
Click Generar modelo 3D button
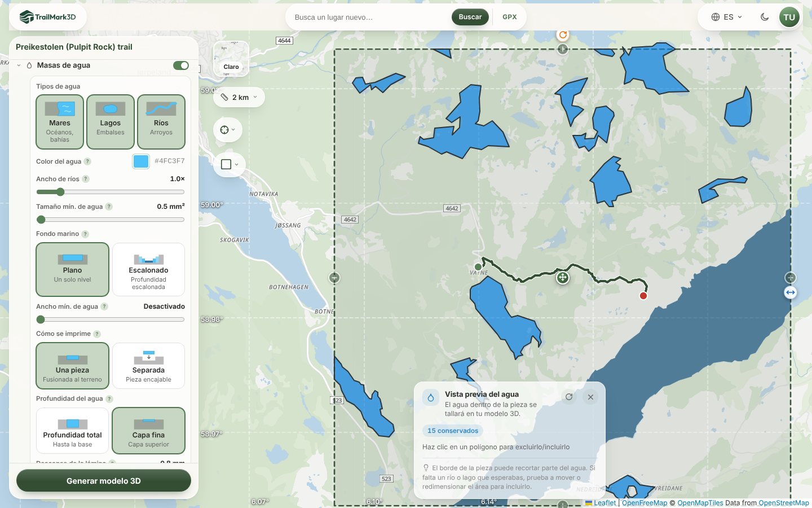tap(104, 481)
